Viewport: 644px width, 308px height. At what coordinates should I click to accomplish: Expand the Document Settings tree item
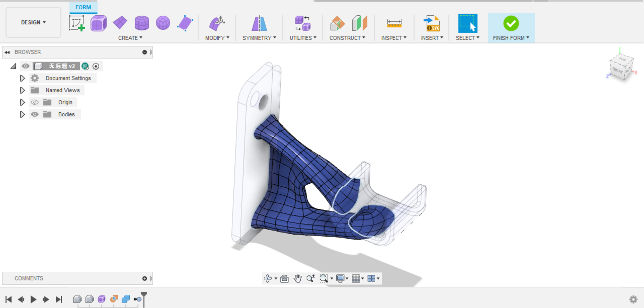[x=22, y=78]
